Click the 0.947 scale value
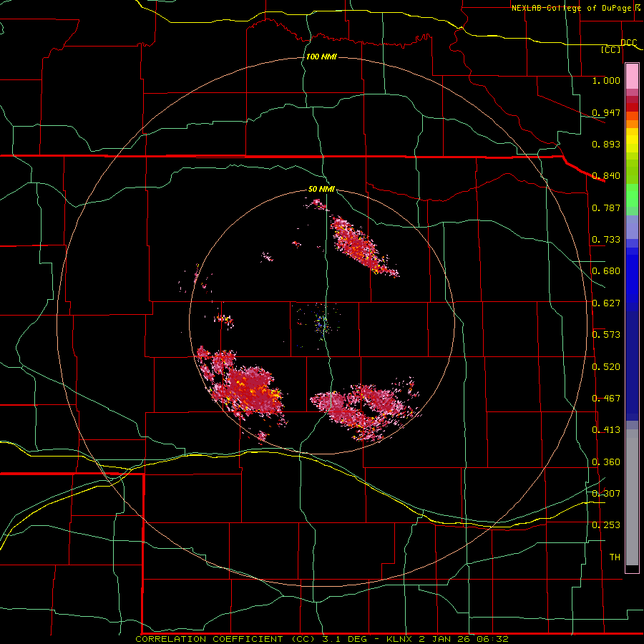644x644 pixels. (606, 112)
